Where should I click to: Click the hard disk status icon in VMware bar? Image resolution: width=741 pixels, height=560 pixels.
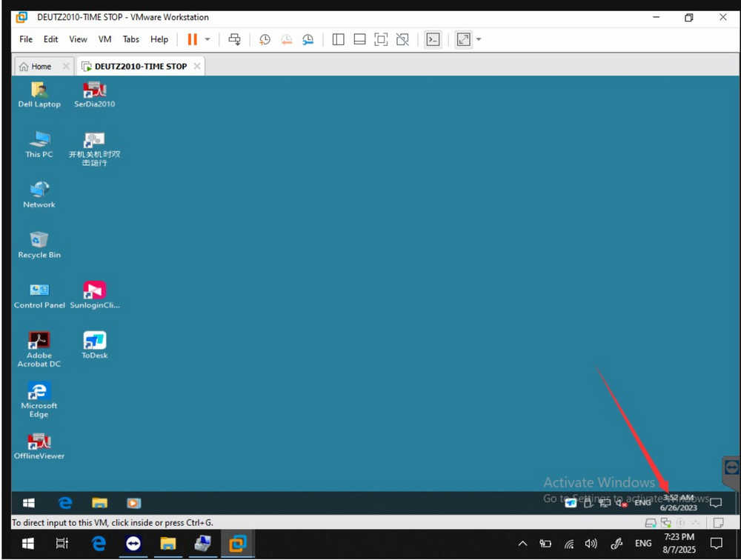[x=651, y=523]
